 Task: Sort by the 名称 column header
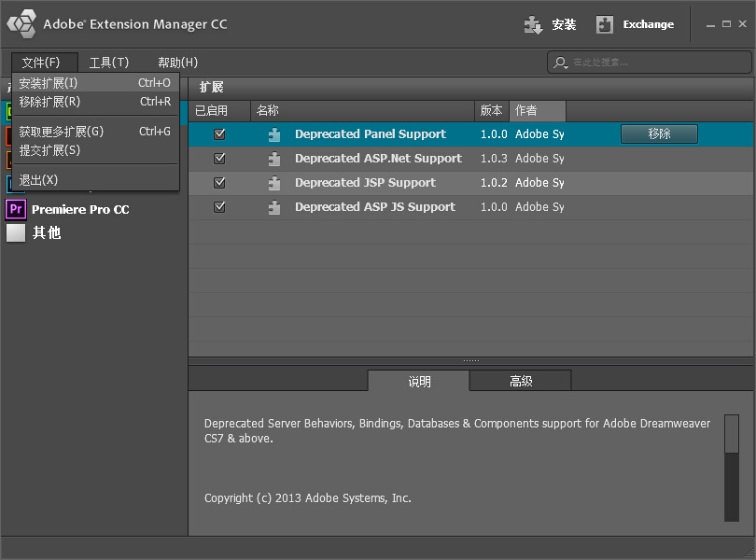[x=362, y=111]
